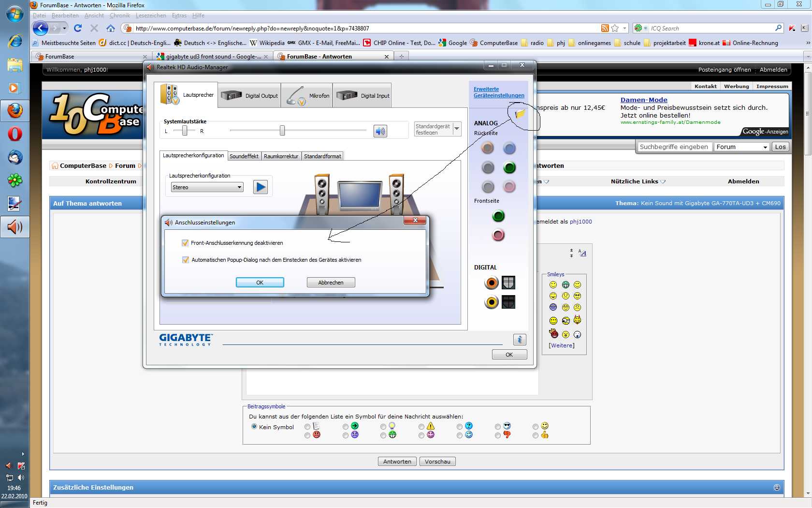812x508 pixels.
Task: Open the Standardformat tab
Action: pyautogui.click(x=322, y=156)
